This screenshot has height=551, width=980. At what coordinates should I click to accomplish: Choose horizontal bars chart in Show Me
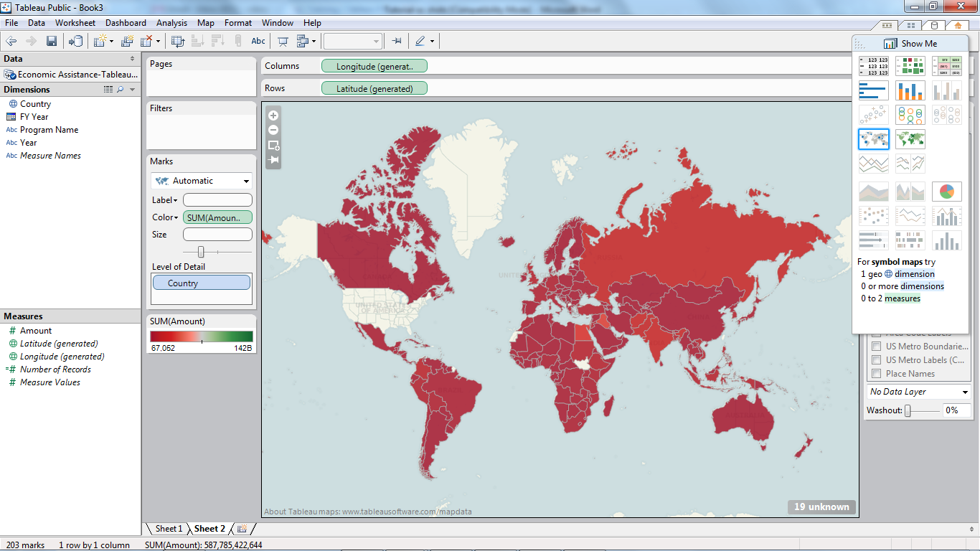[874, 90]
